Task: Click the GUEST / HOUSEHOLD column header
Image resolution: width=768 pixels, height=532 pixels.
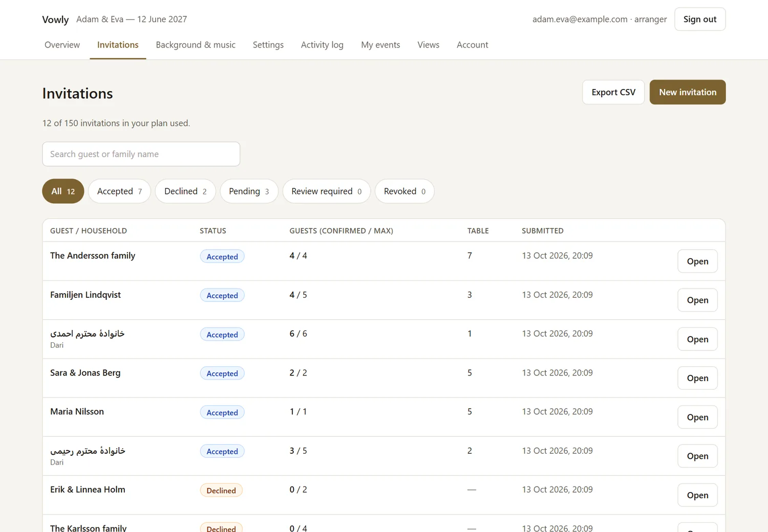Action: 89,231
